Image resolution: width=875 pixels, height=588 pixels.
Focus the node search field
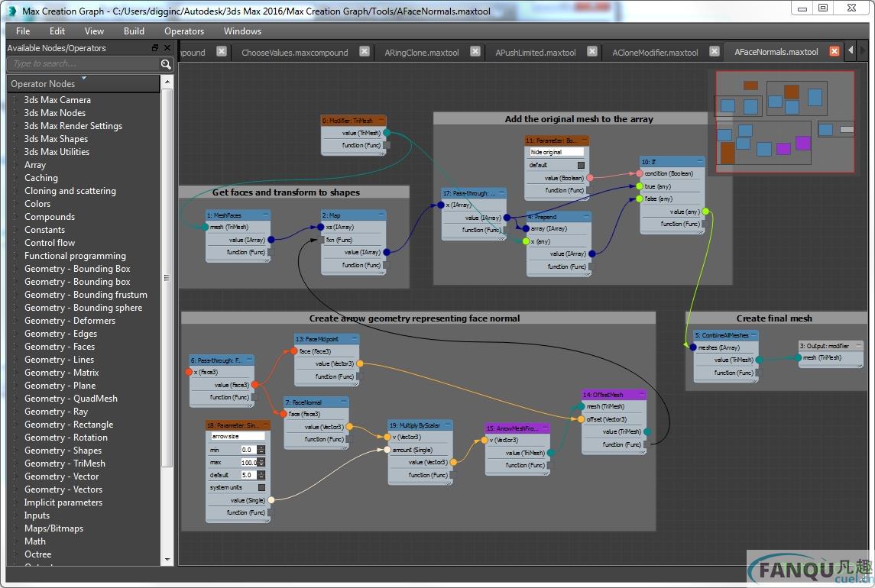click(84, 64)
